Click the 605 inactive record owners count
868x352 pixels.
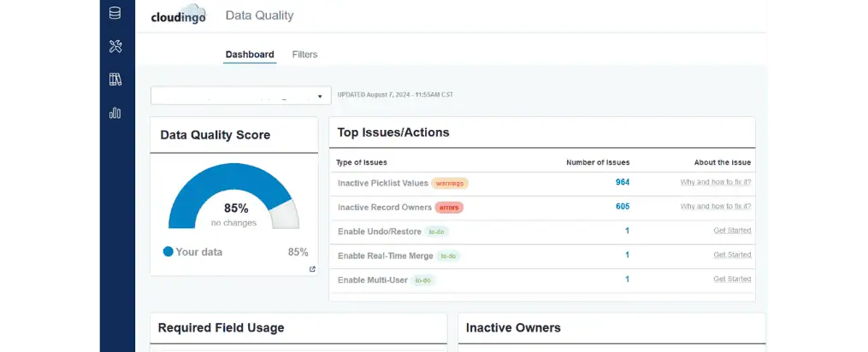622,206
